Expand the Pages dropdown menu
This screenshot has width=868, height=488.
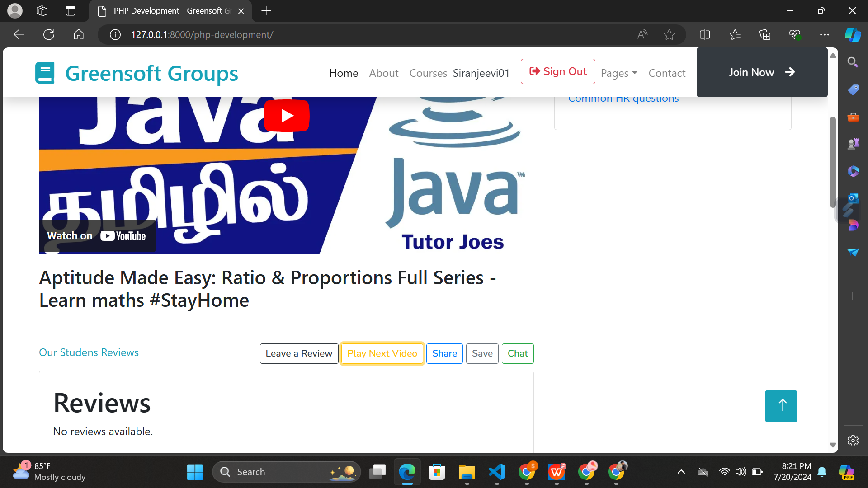click(x=619, y=73)
